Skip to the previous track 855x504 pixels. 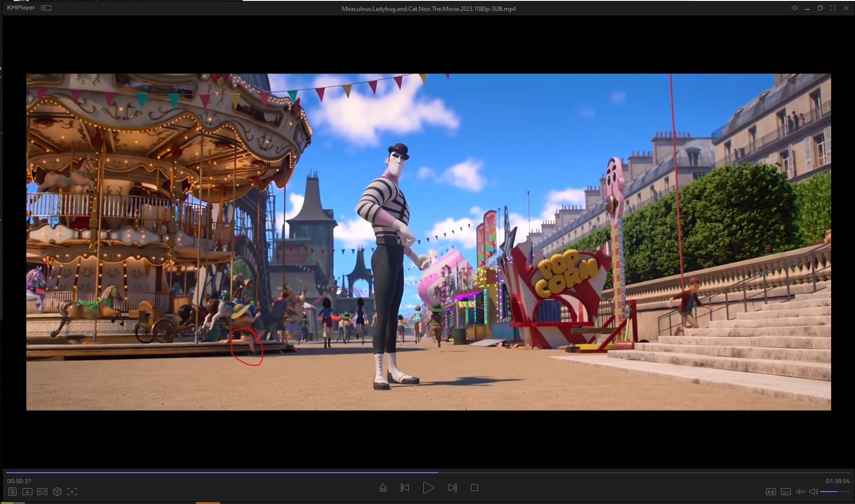click(405, 488)
